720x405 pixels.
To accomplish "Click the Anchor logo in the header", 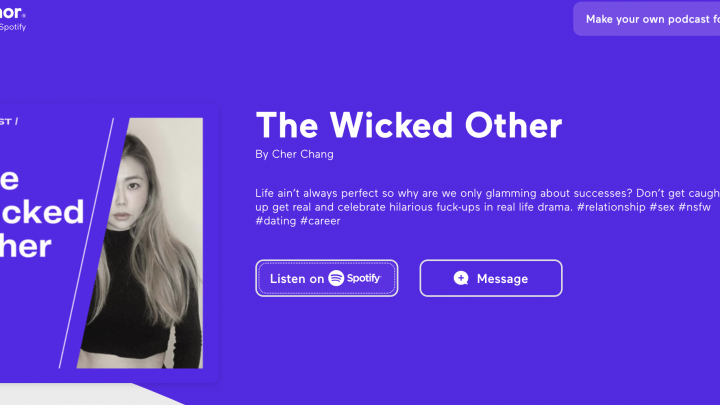I will (x=11, y=12).
